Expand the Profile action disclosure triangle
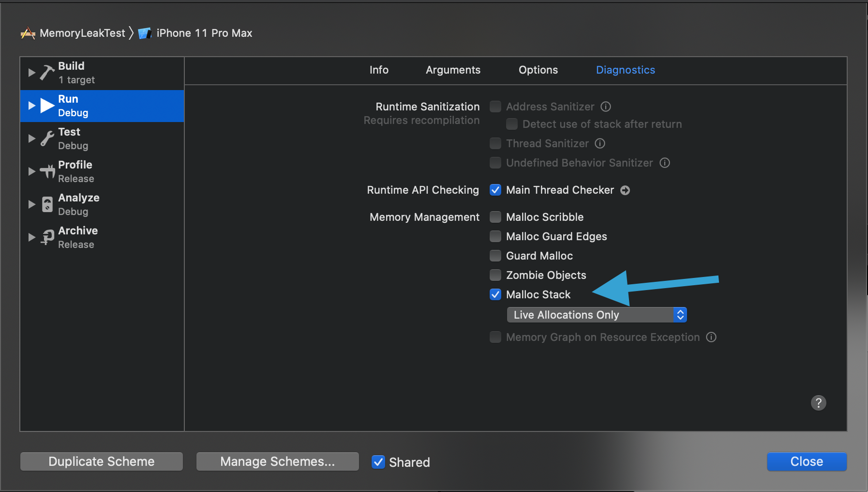The height and width of the screenshot is (492, 868). point(31,171)
